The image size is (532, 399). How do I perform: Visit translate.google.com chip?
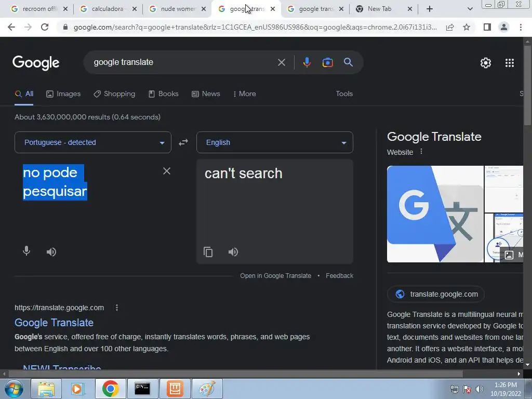click(x=436, y=294)
